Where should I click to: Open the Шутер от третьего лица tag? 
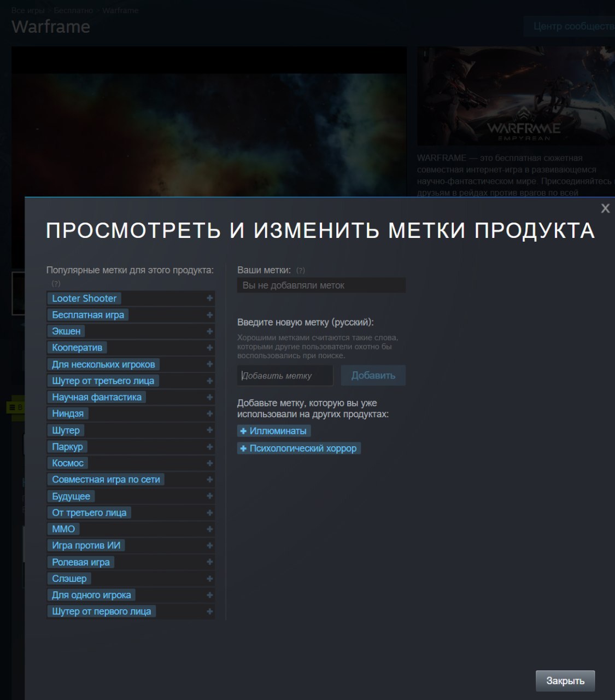[x=103, y=381]
